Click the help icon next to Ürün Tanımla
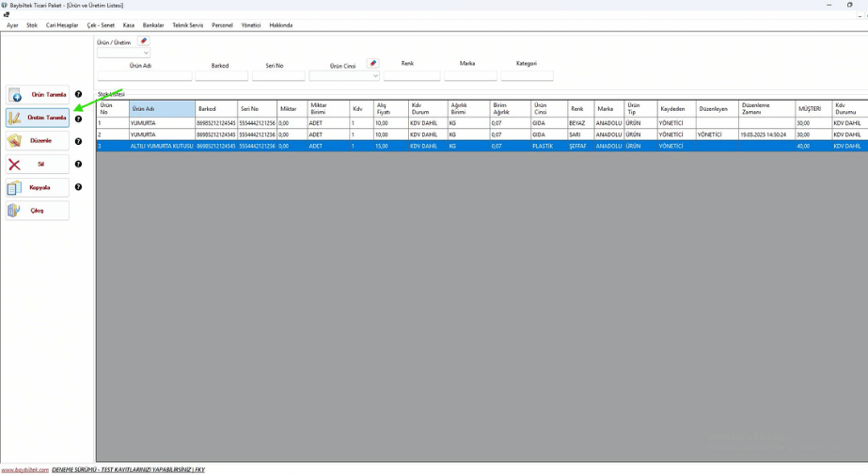This screenshot has width=868, height=474. [x=78, y=95]
